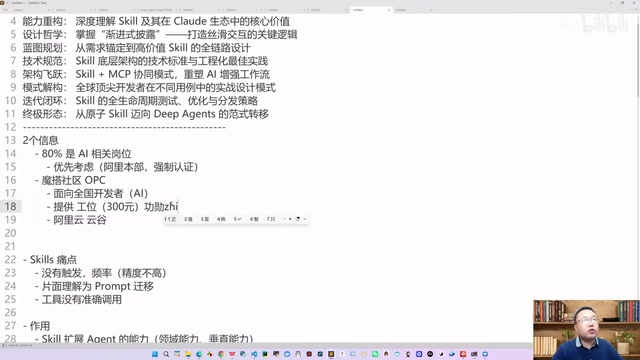Click 'Skills 痛点' heading
Viewport: 640px width, 360px height.
[53, 260]
